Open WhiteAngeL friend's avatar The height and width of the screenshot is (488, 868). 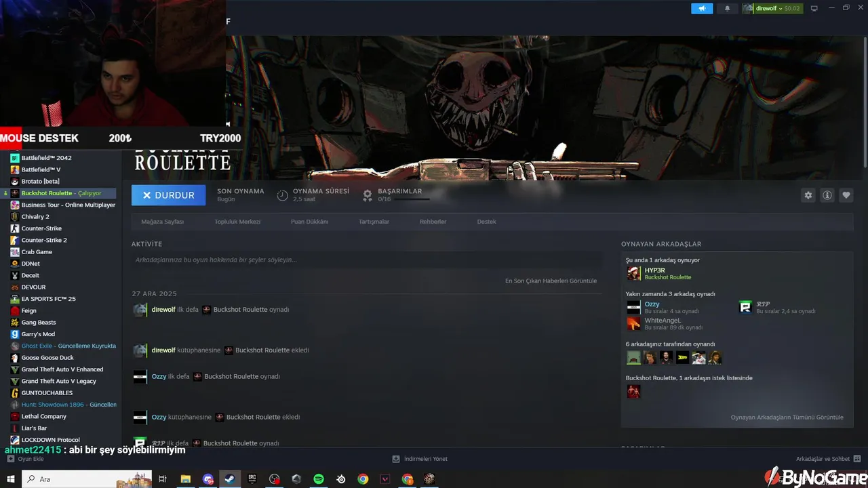point(633,323)
